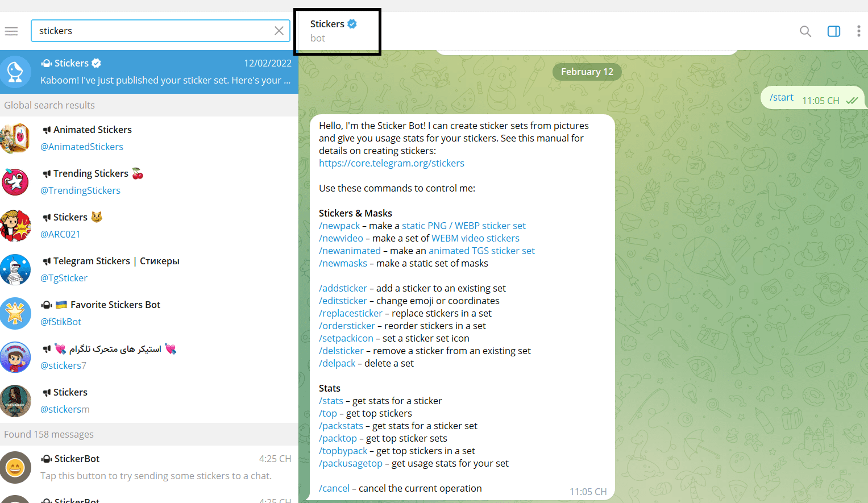Click the Trending Stickers avatar image

point(15,182)
